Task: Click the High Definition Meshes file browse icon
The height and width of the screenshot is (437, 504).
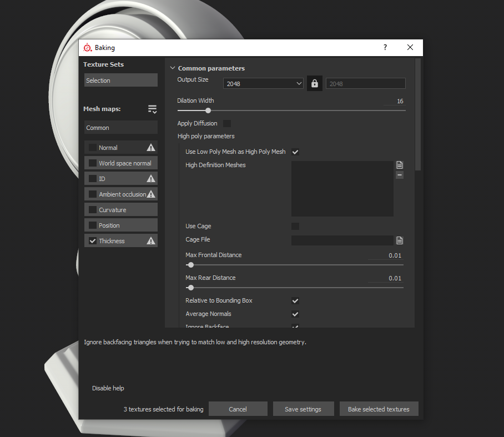Action: point(400,165)
